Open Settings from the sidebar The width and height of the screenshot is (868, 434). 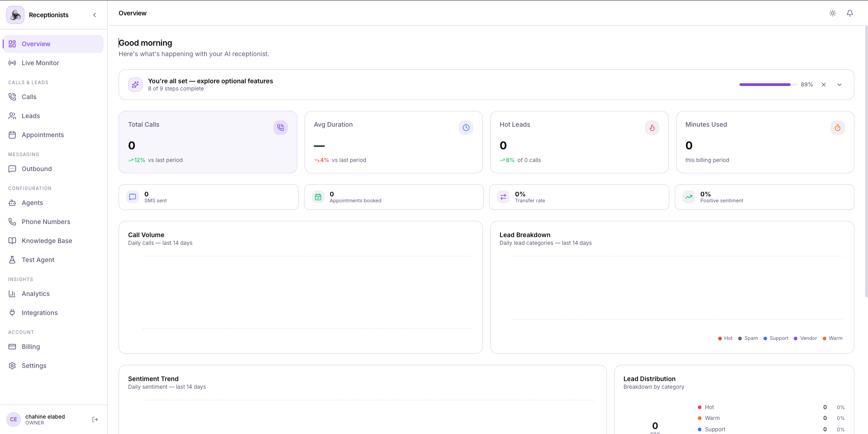tap(34, 366)
